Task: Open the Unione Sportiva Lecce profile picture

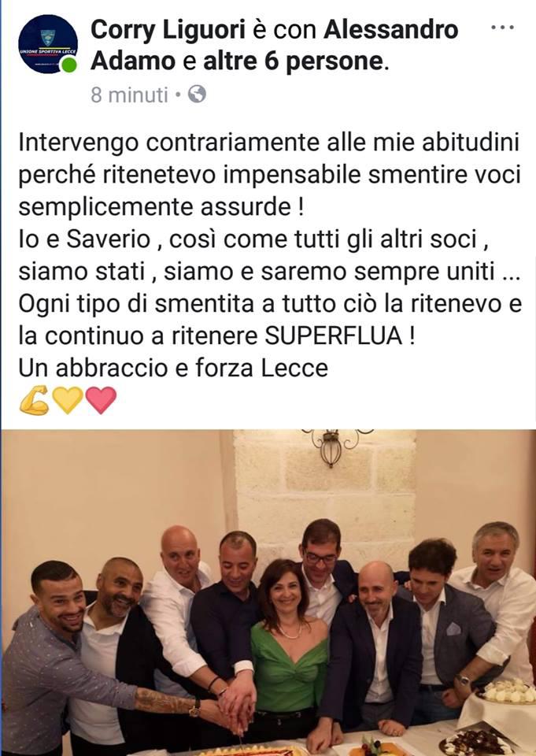Action: [x=48, y=44]
